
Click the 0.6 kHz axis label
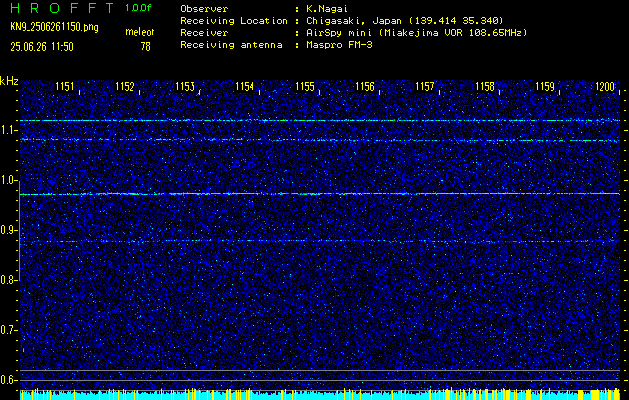tap(9, 380)
